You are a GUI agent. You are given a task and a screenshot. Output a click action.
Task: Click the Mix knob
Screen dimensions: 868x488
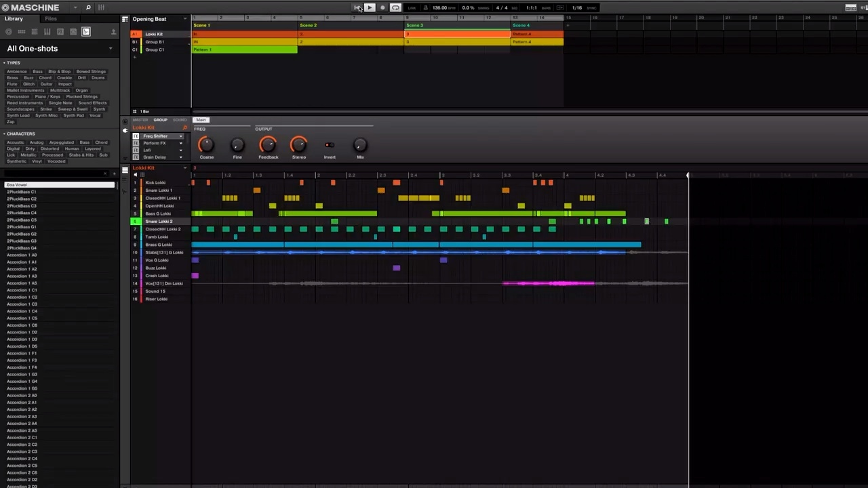point(360,144)
